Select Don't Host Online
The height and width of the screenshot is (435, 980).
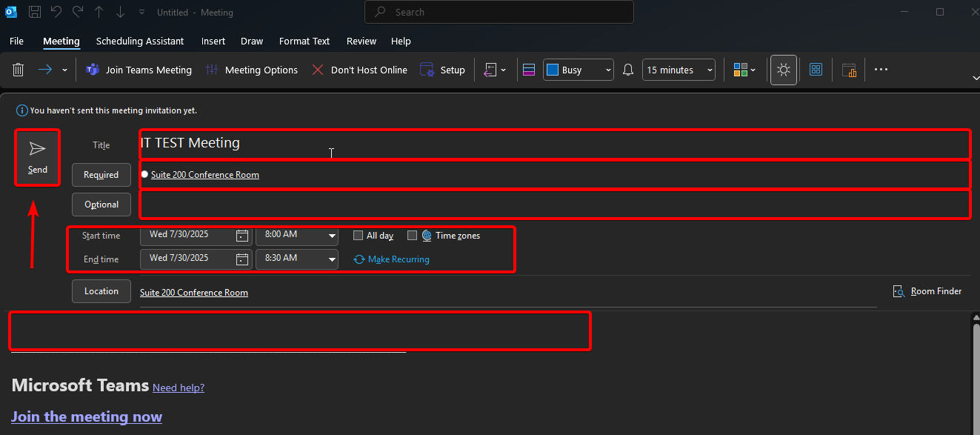click(359, 70)
